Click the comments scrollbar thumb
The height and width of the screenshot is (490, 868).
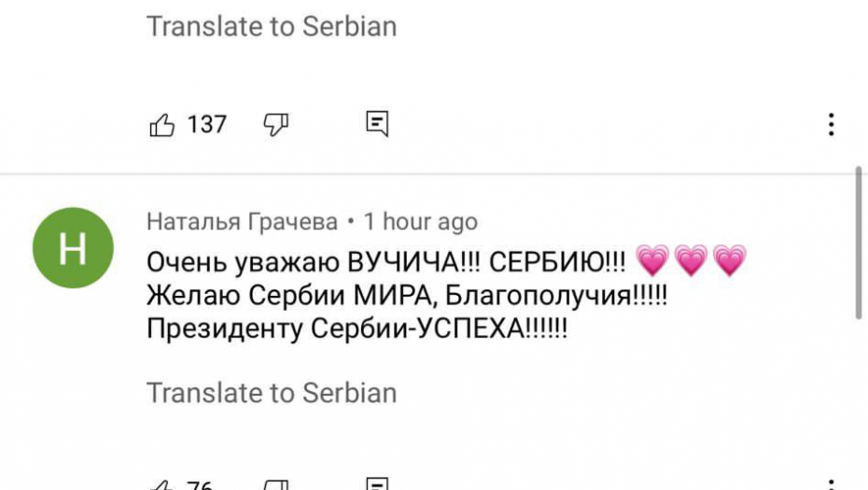coord(860,243)
